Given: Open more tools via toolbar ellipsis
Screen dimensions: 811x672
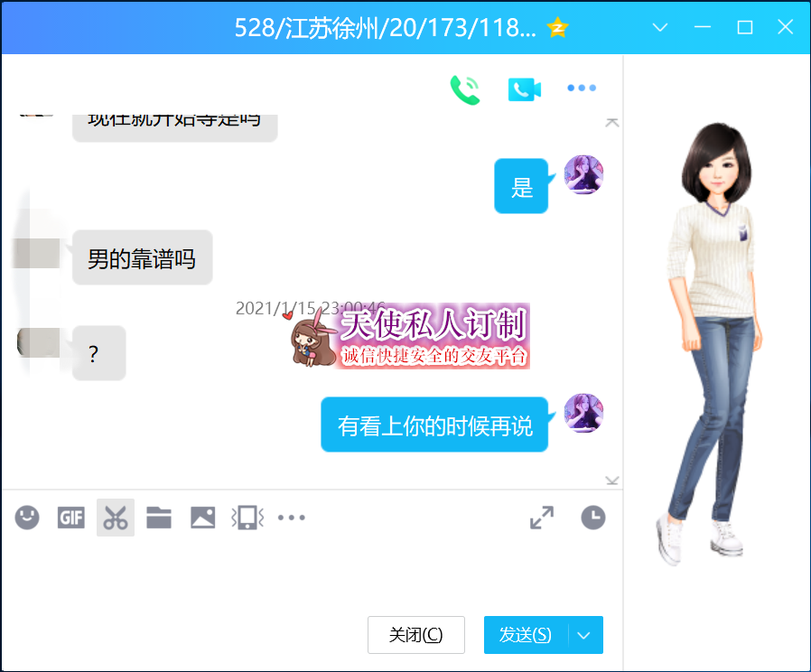Looking at the screenshot, I should pos(291,517).
